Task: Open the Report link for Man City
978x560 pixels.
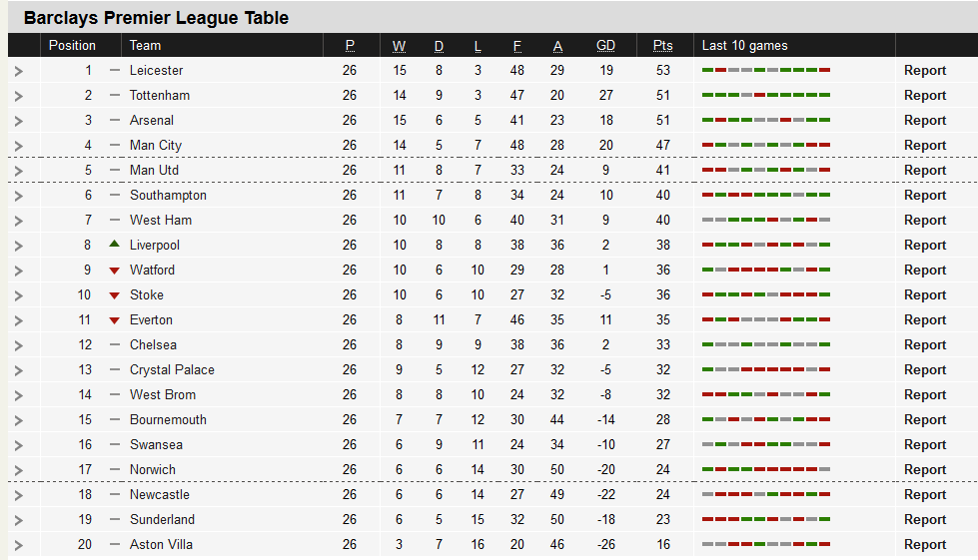Action: pyautogui.click(x=925, y=145)
